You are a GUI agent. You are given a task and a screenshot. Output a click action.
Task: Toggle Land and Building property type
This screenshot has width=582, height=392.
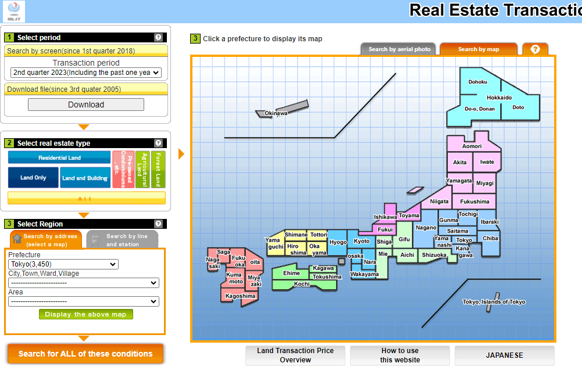tap(85, 178)
